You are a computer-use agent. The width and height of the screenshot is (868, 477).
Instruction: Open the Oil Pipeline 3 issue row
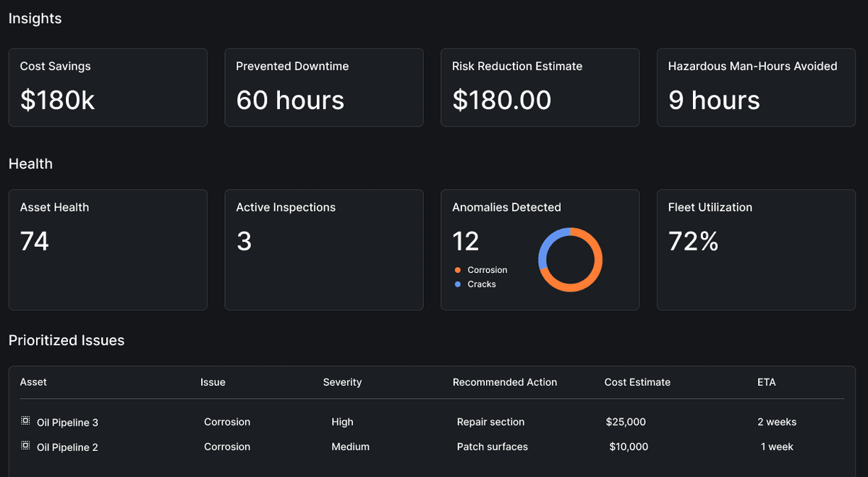[x=434, y=422]
